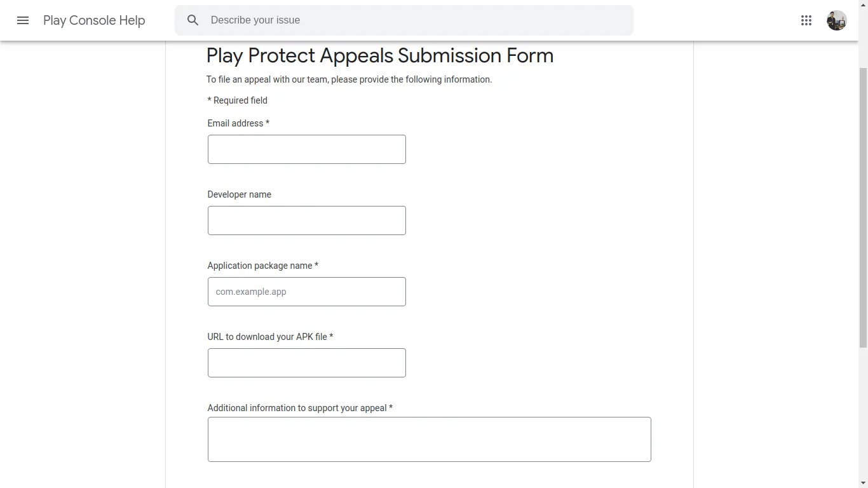Viewport: 868px width, 488px height.
Task: Open the main menu hamburger icon
Action: coord(23,20)
